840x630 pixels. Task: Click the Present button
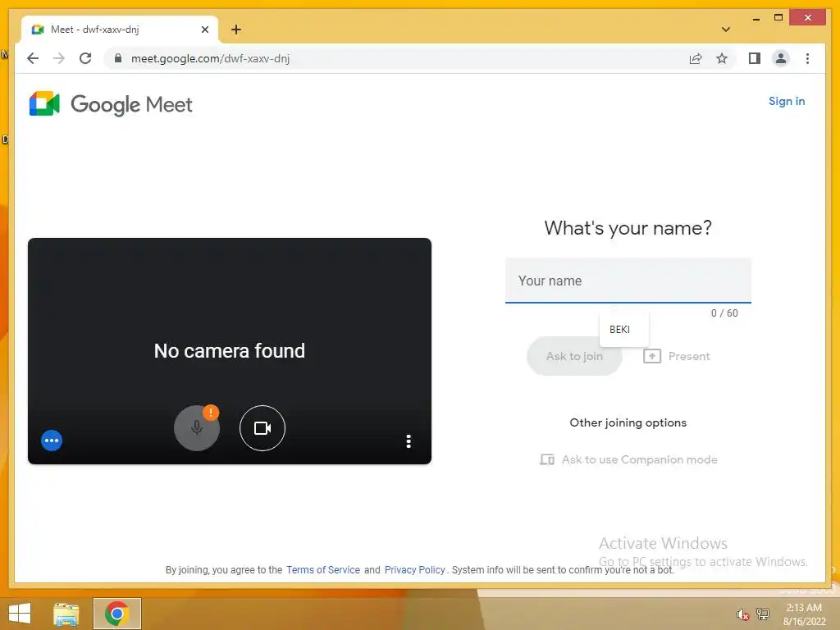(x=677, y=356)
